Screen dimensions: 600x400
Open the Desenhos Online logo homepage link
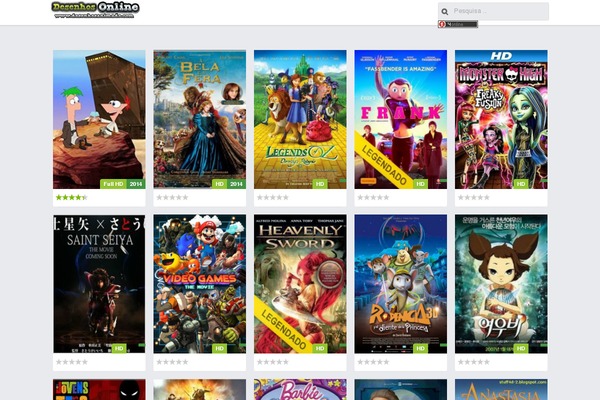(95, 10)
